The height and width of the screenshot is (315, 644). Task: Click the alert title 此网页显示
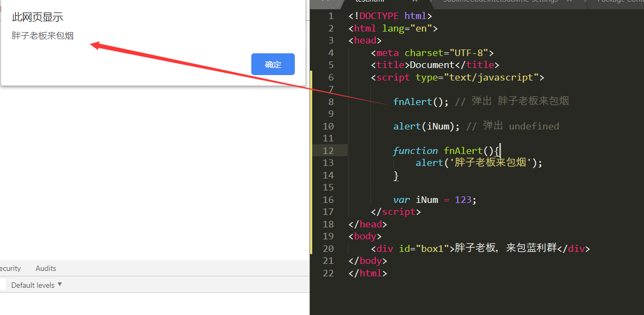(38, 17)
